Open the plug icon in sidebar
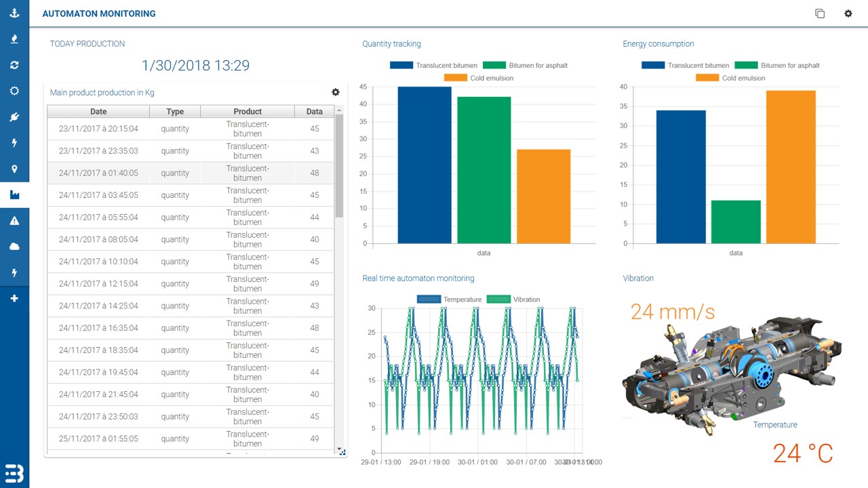The image size is (868, 488). 14,117
